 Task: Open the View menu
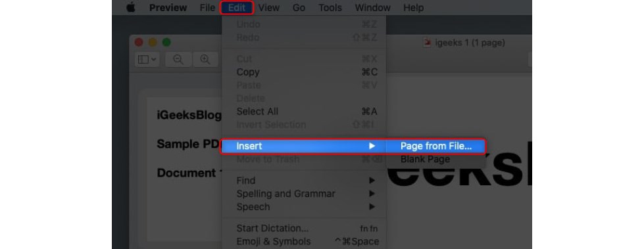(269, 7)
